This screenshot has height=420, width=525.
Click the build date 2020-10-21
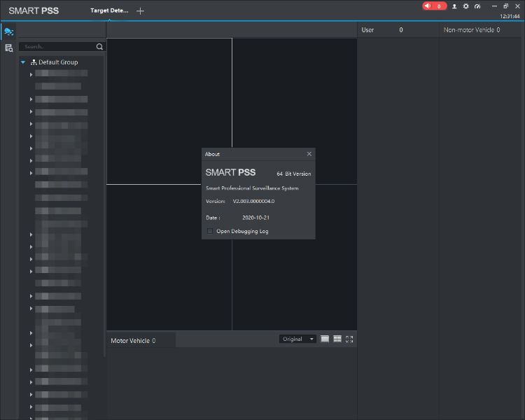coord(255,218)
